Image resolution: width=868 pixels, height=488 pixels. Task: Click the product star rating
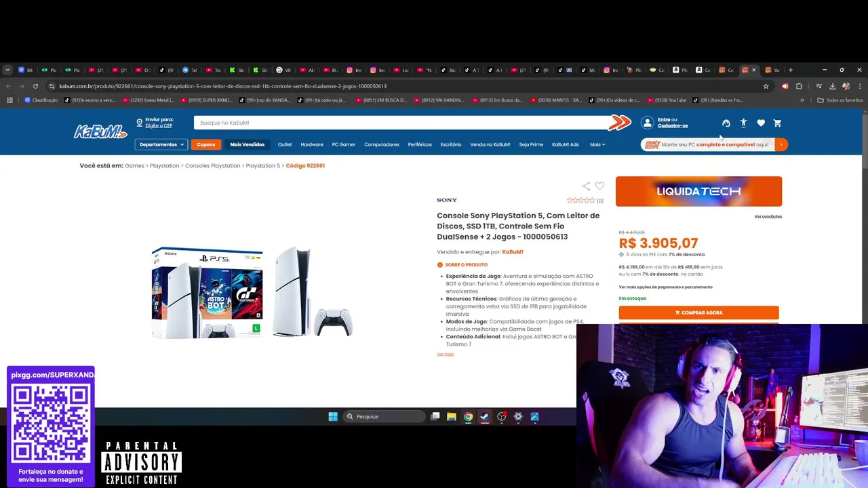click(x=580, y=201)
